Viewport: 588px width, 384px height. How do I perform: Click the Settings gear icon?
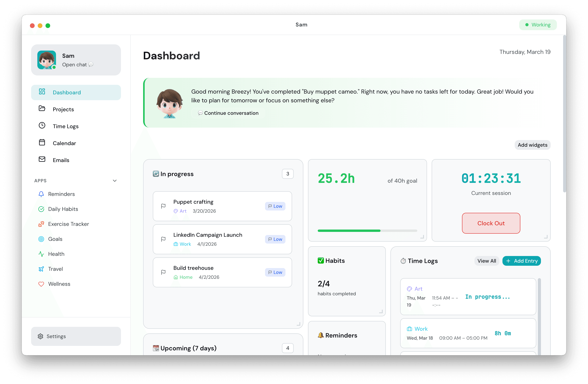click(41, 336)
